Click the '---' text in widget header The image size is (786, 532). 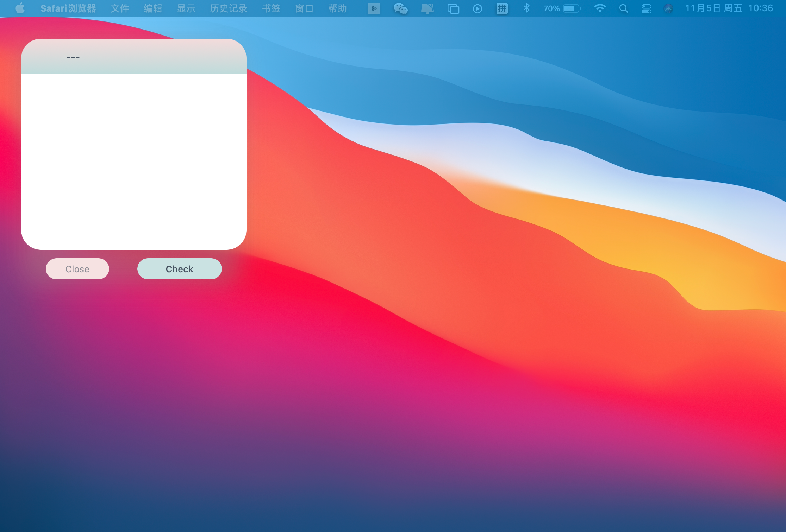73,57
